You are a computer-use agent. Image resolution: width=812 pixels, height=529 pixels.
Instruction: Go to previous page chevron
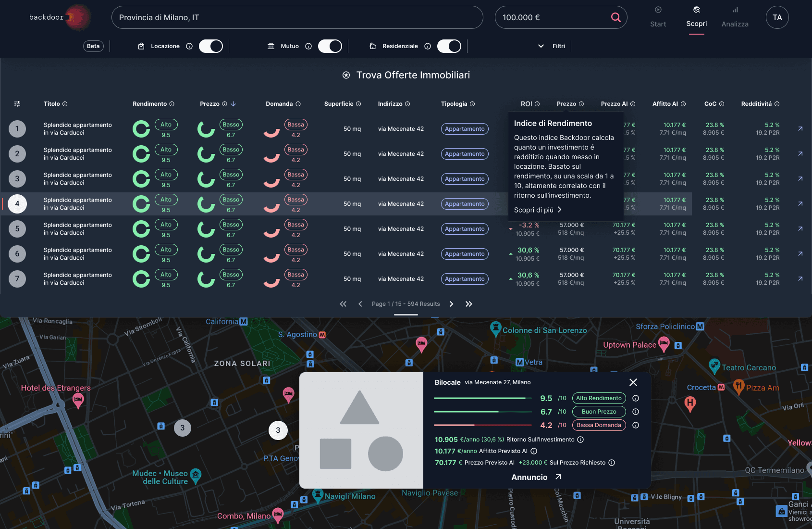(360, 304)
